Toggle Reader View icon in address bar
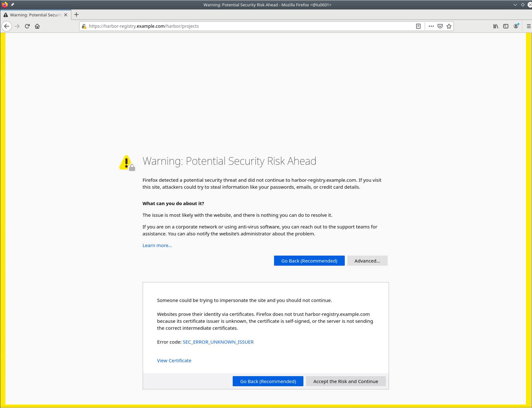 [418, 26]
